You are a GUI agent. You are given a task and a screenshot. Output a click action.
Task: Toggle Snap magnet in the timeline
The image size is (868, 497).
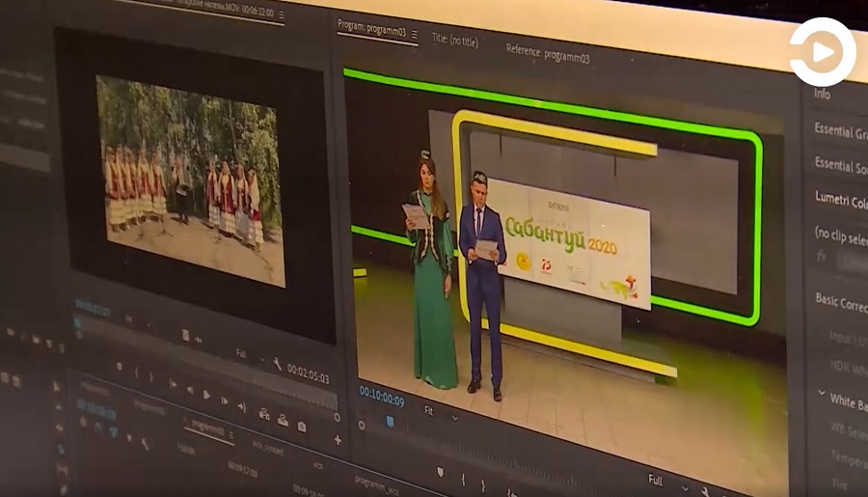[98, 427]
